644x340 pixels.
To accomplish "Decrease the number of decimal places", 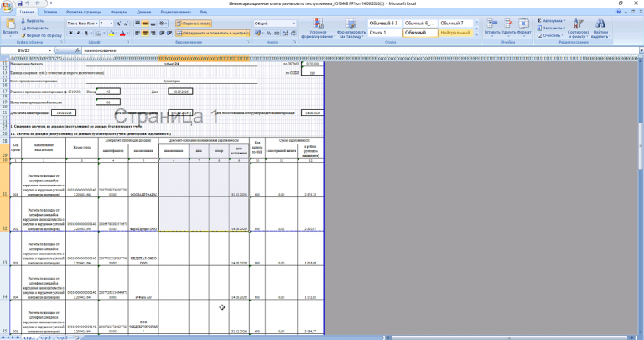I will (293, 33).
